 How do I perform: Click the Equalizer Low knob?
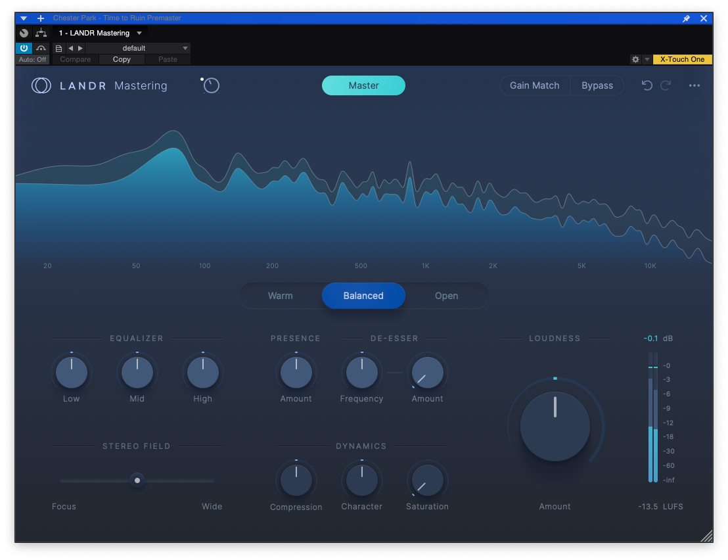(72, 372)
